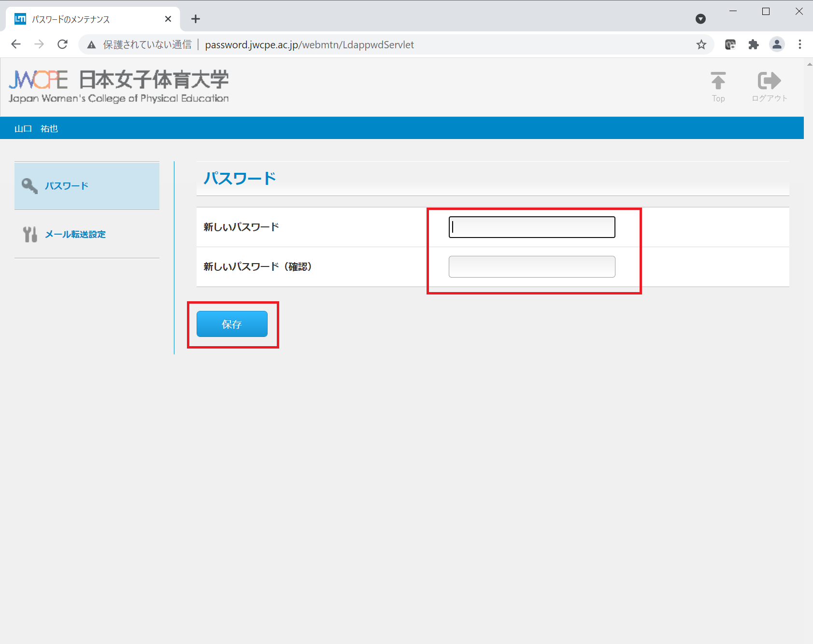Click the browser forward arrow
The image size is (813, 644).
coord(39,44)
